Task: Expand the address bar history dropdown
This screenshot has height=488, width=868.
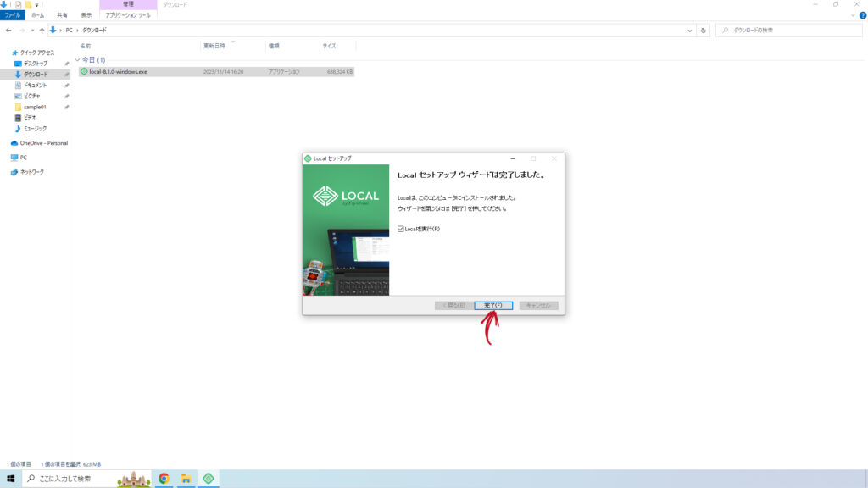Action: (690, 30)
